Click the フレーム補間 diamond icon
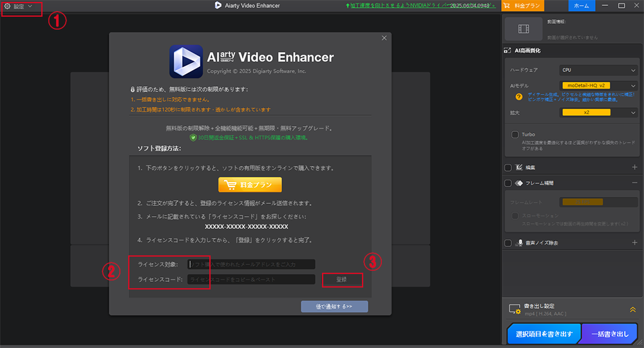Image resolution: width=644 pixels, height=348 pixels. pyautogui.click(x=518, y=183)
